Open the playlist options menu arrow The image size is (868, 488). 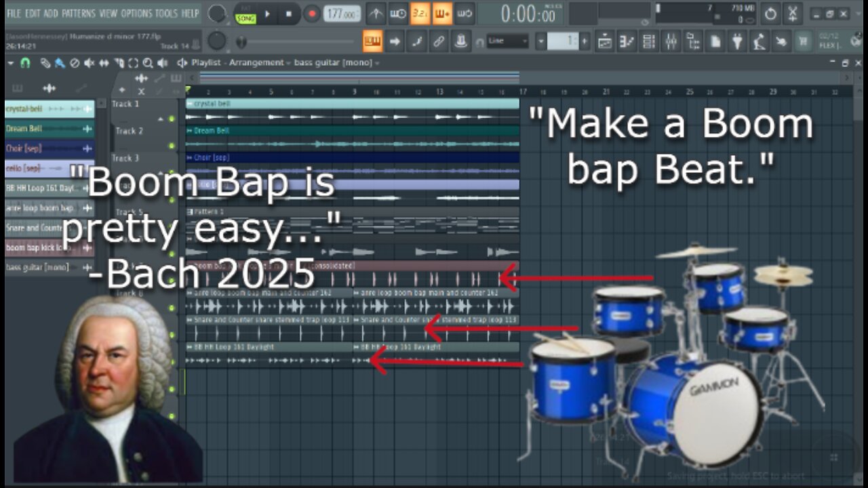coord(12,63)
